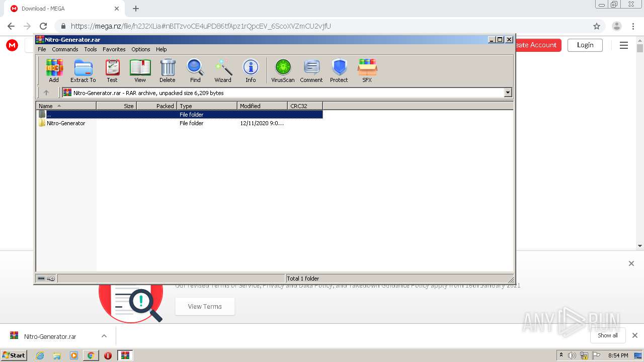This screenshot has width=644, height=362.
Task: Click the Opera icon on the taskbar
Action: [x=108, y=355]
